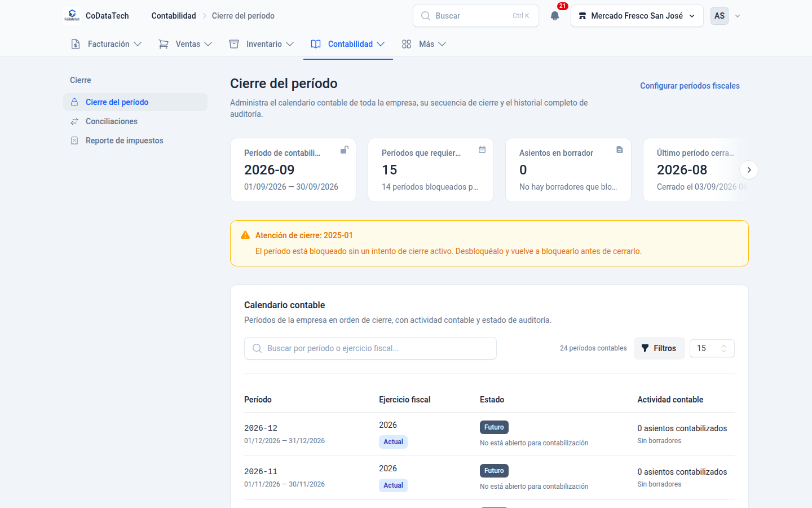The width and height of the screenshot is (812, 508).
Task: Click the Último período cerrado card
Action: [x=696, y=170]
